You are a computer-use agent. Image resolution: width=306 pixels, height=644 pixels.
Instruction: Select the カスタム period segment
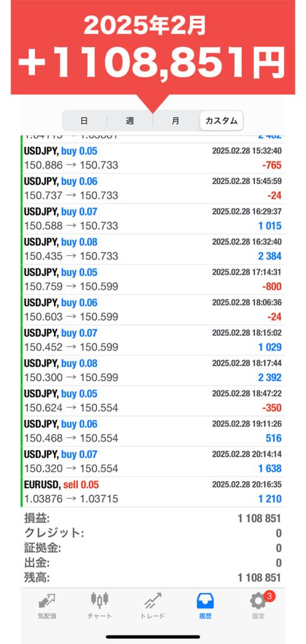coord(222,121)
